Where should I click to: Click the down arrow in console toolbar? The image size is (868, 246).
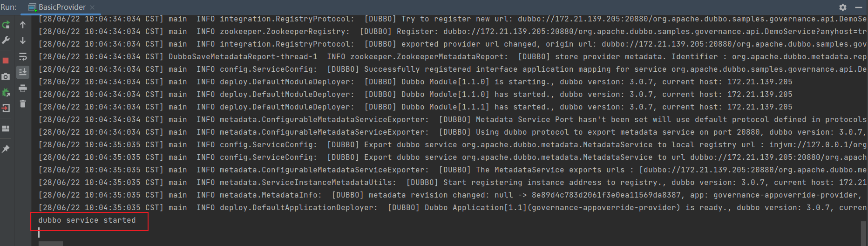click(x=23, y=41)
